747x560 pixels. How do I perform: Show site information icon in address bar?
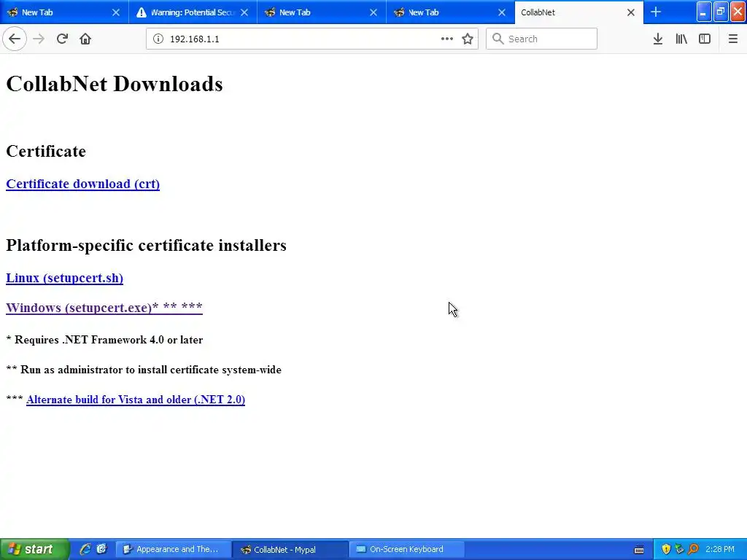point(158,39)
